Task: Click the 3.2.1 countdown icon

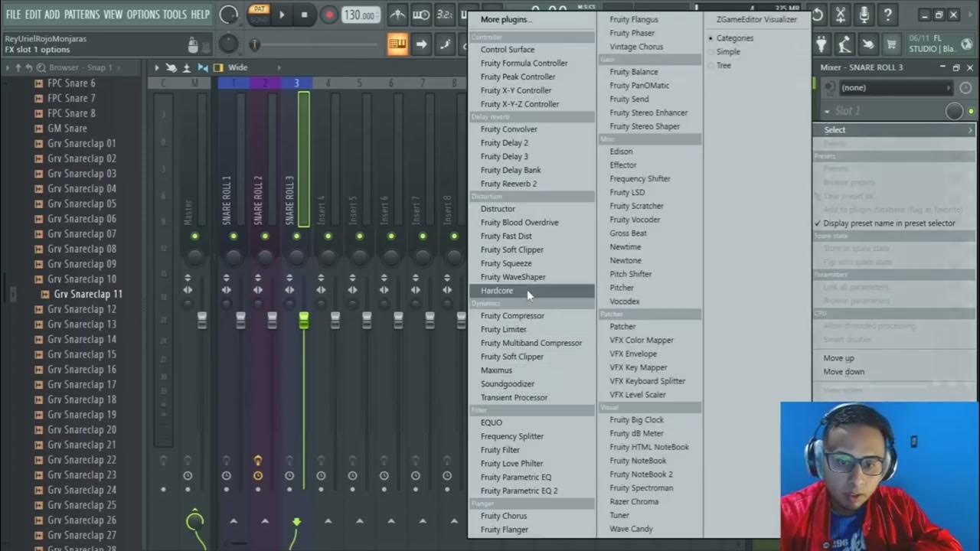Action: click(444, 15)
